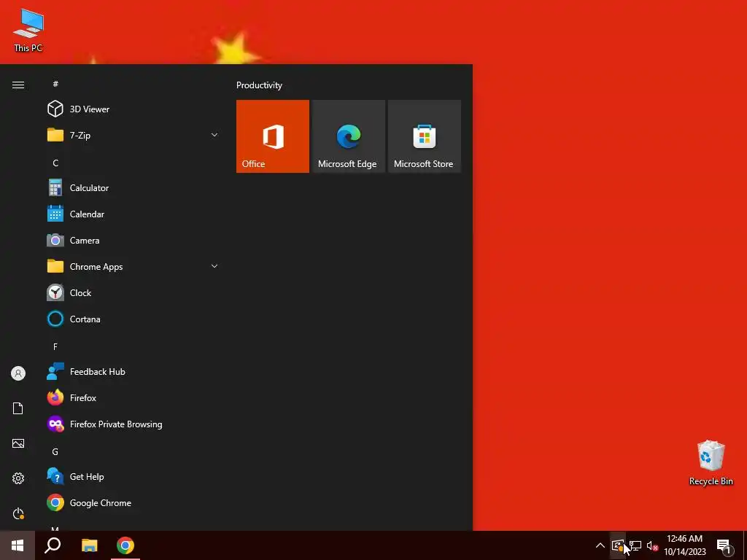Click the Show desktop strip at taskbar end

[745, 545]
